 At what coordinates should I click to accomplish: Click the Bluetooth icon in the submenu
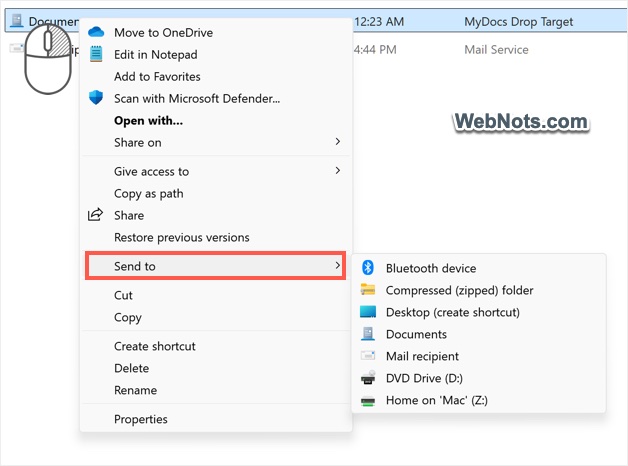click(x=368, y=267)
